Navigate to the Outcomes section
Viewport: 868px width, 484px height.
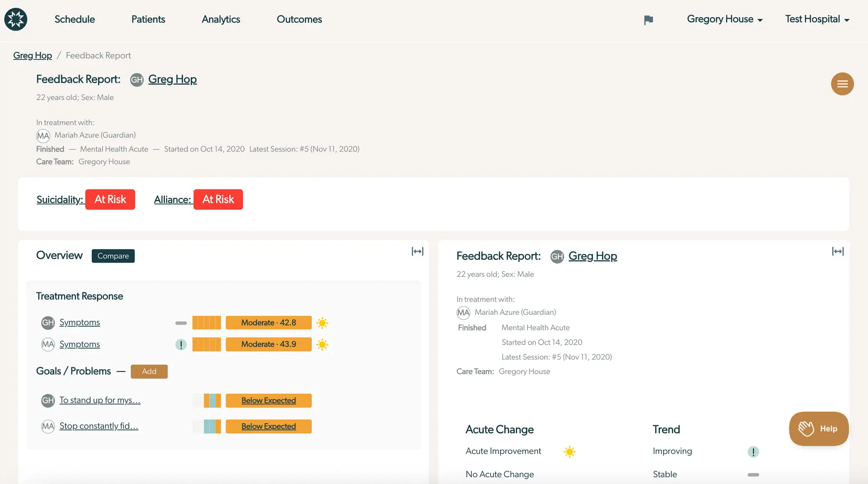coord(299,19)
